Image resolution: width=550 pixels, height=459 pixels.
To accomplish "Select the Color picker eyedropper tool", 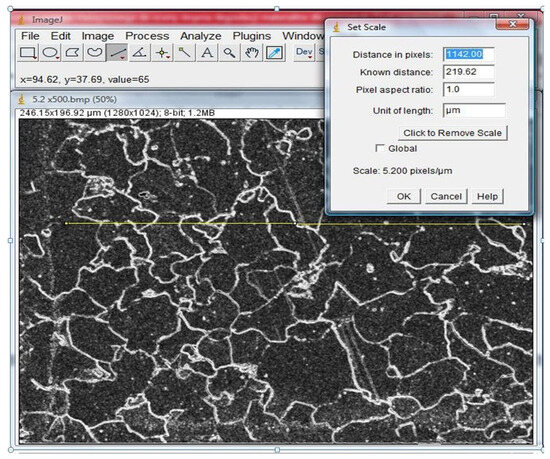I will tap(274, 53).
